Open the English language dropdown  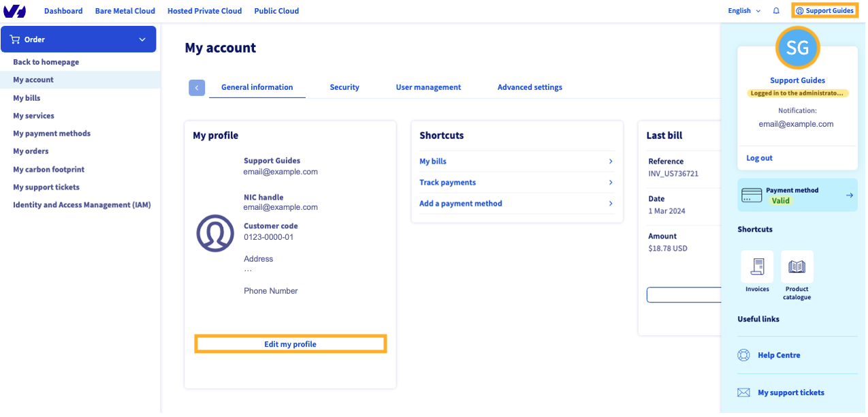(x=744, y=11)
